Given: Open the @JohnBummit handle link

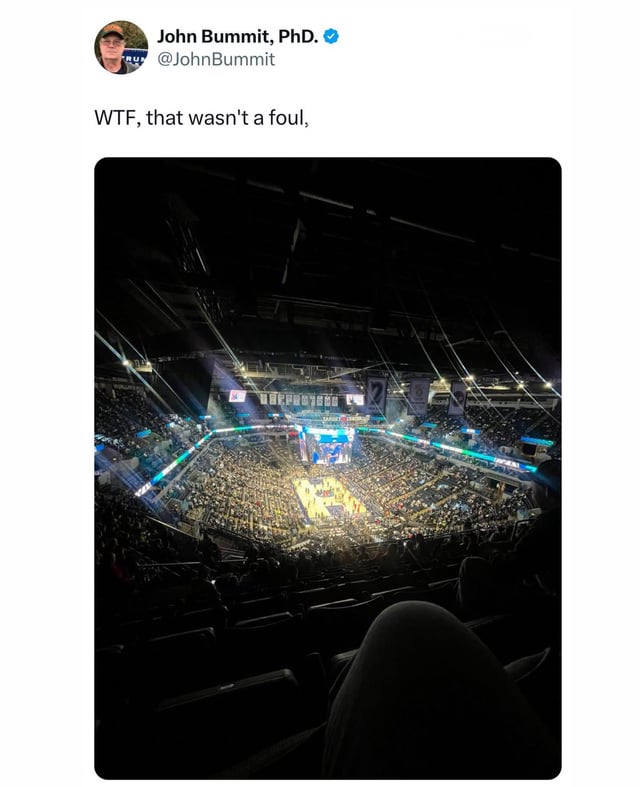Looking at the screenshot, I should 216,59.
